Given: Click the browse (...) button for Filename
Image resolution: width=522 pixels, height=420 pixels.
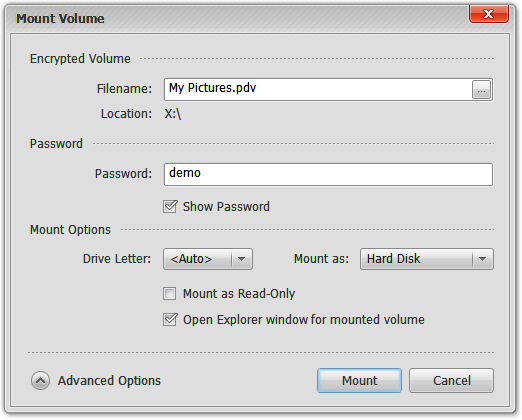Looking at the screenshot, I should tap(481, 90).
